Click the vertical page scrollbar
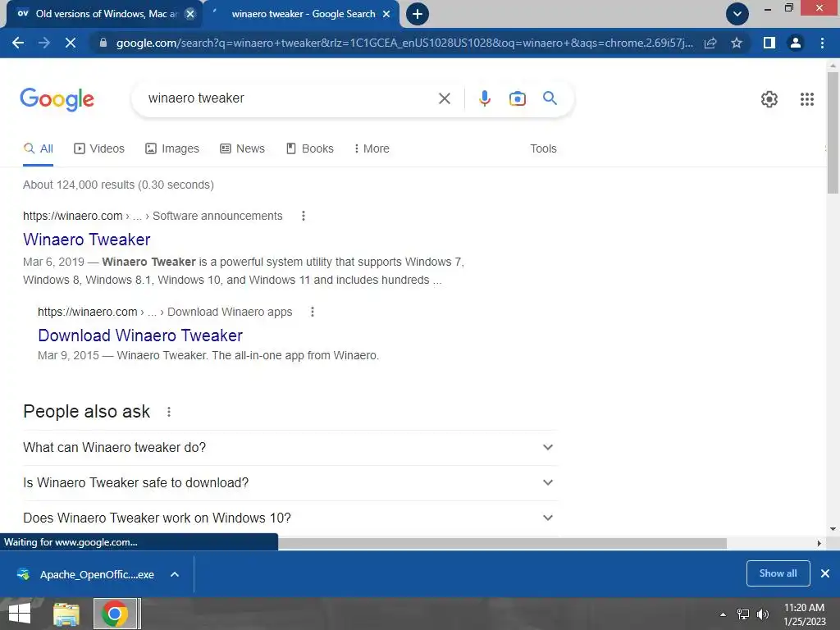This screenshot has height=630, width=840. (833, 133)
